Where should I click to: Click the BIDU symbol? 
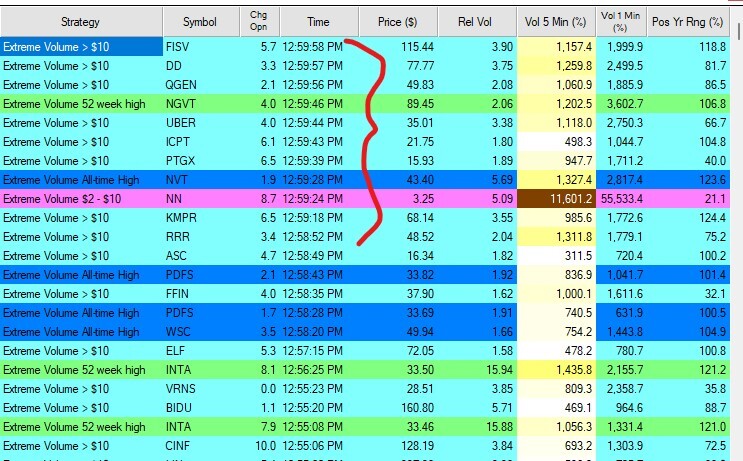tap(179, 407)
